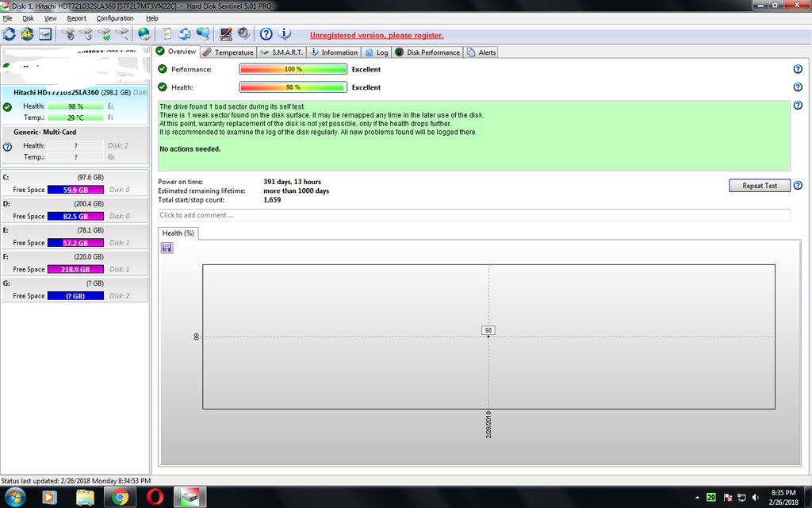This screenshot has width=812, height=508.
Task: Click the Unregistered version, please register link
Action: pyautogui.click(x=377, y=35)
